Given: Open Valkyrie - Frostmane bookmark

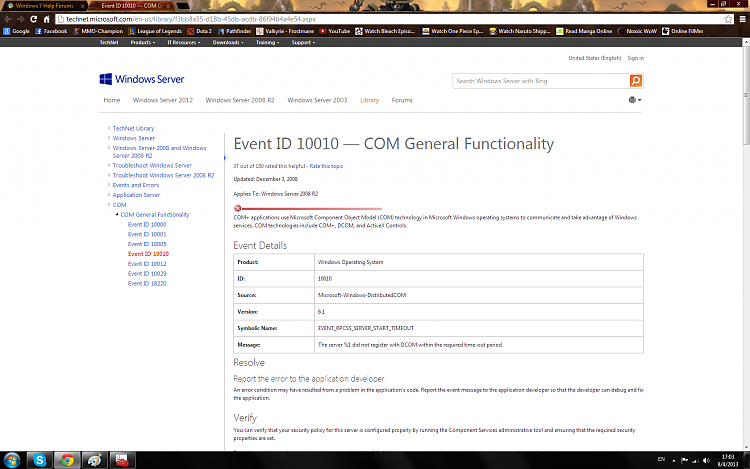Looking at the screenshot, I should point(285,31).
